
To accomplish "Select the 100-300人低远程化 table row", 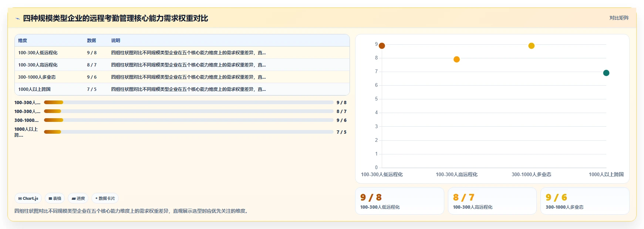I will point(182,53).
